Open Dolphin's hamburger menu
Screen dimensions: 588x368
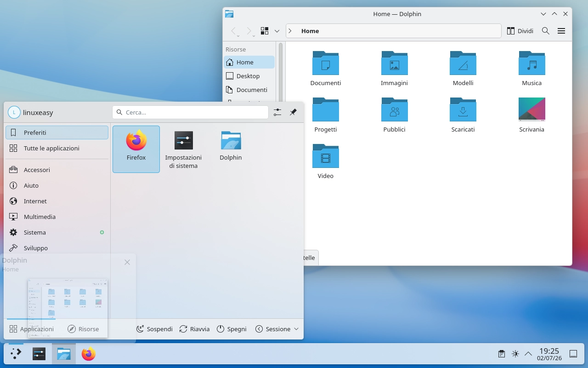coord(561,31)
